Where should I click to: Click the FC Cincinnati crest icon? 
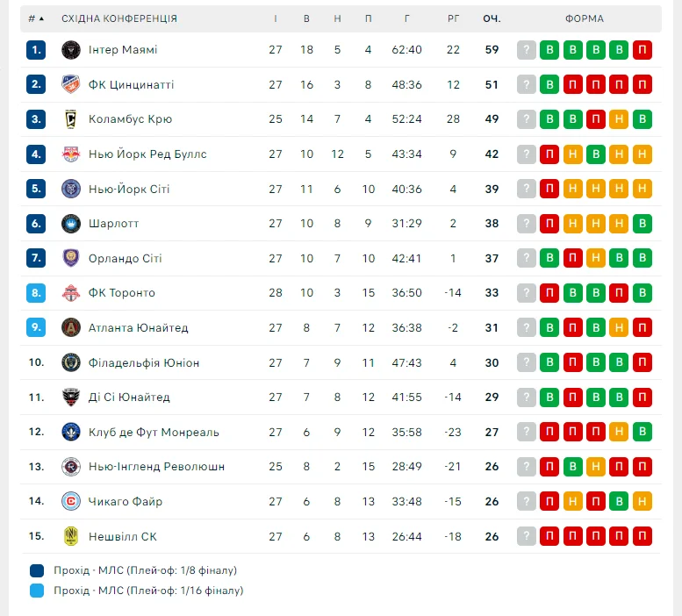[71, 84]
